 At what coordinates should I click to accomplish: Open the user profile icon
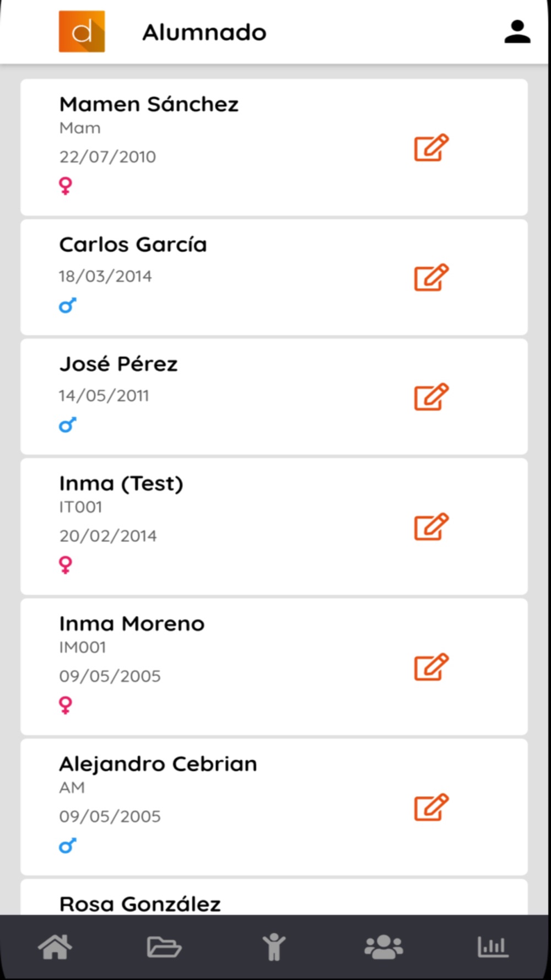pyautogui.click(x=517, y=32)
